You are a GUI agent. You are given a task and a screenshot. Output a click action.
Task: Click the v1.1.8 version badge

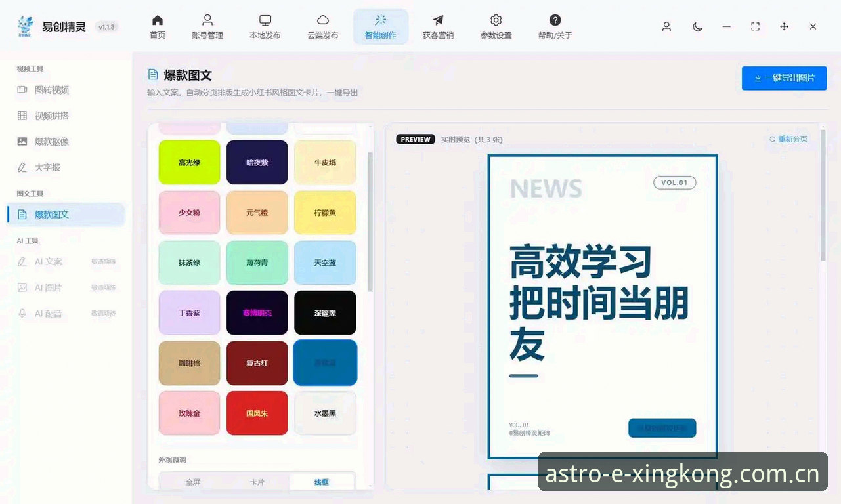(x=106, y=27)
